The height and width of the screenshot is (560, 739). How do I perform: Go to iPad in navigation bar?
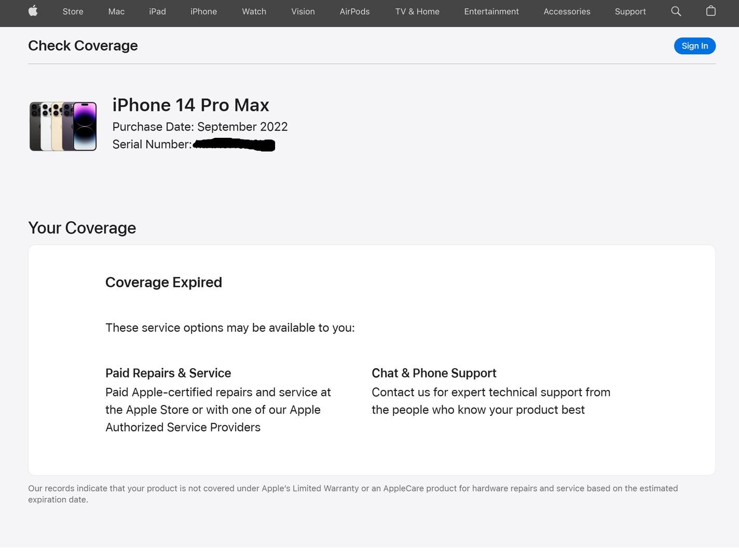158,11
